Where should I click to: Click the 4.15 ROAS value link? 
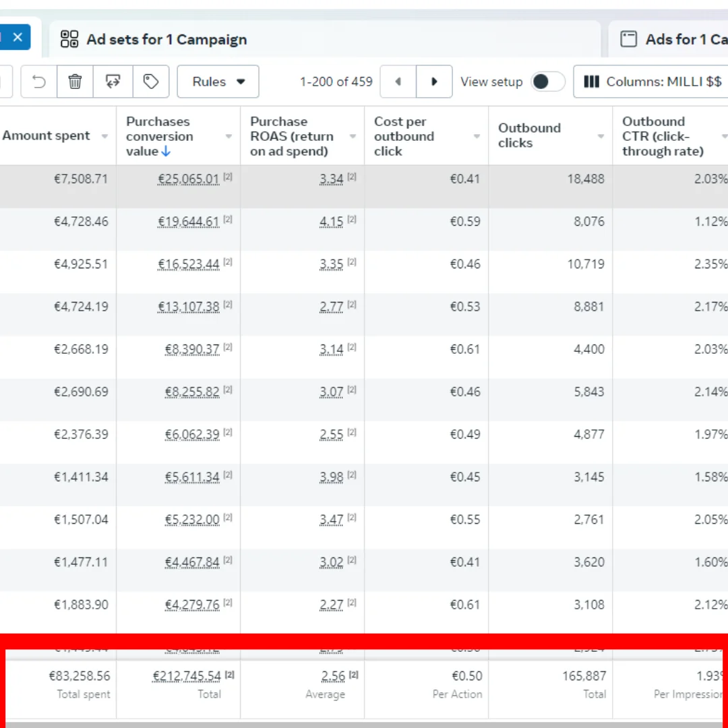click(332, 222)
